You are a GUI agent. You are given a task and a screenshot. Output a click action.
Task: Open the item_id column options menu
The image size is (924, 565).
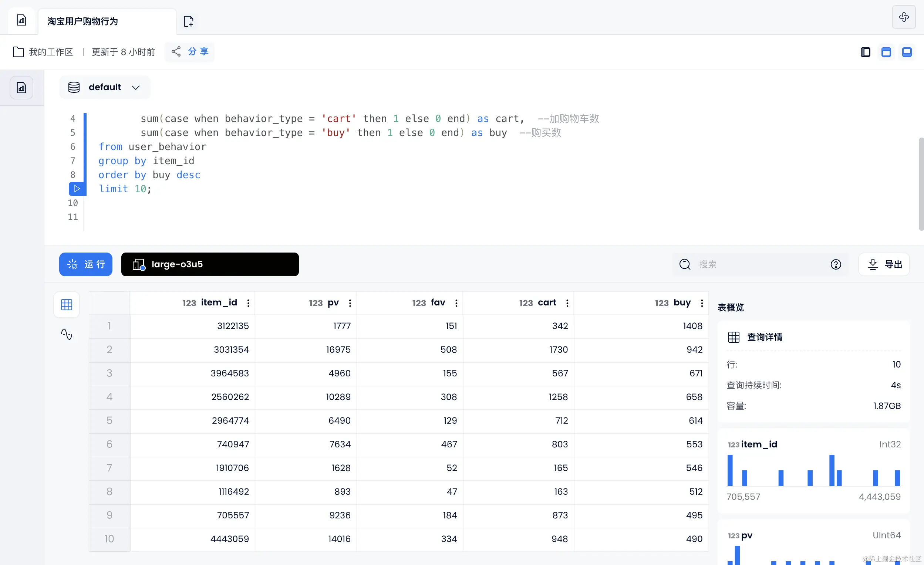[248, 303]
